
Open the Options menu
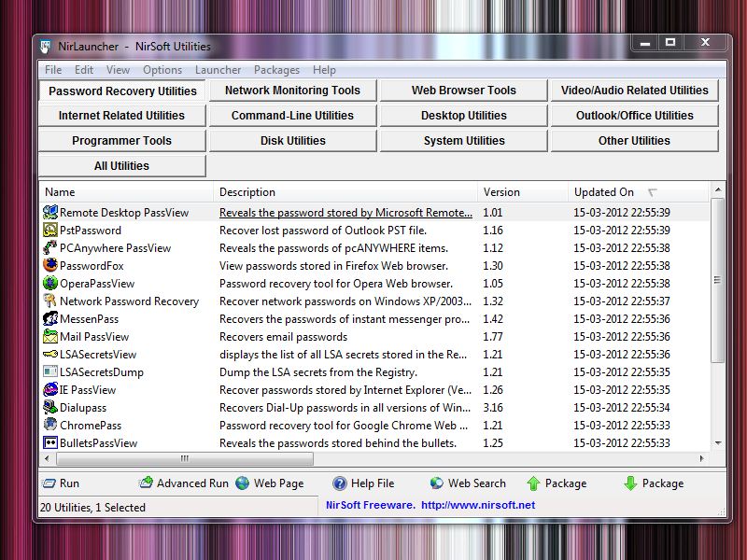coord(162,70)
